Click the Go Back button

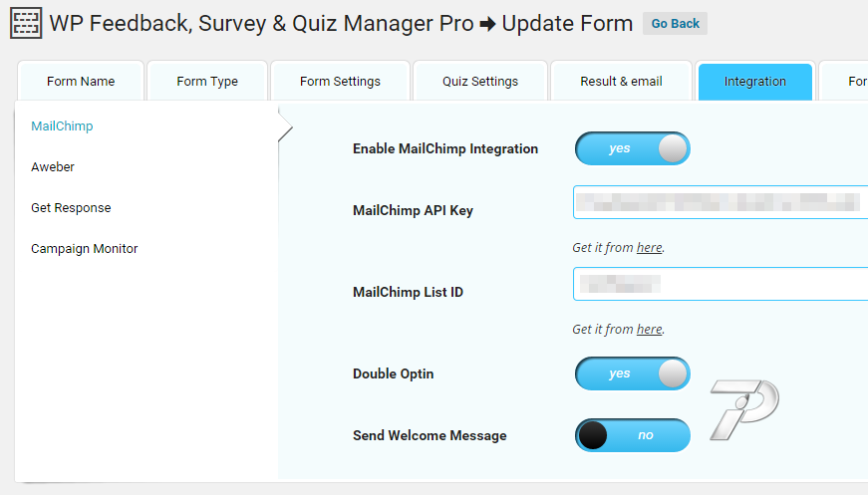click(x=675, y=24)
